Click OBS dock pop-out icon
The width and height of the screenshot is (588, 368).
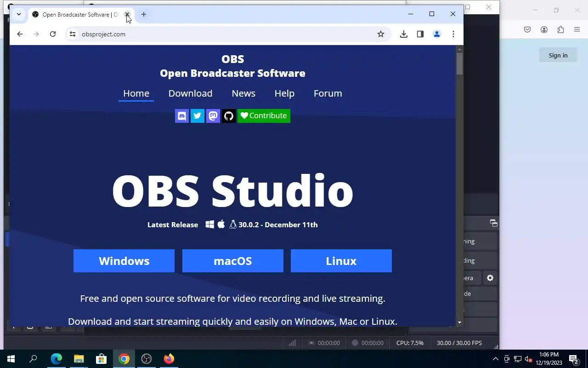[x=494, y=223]
